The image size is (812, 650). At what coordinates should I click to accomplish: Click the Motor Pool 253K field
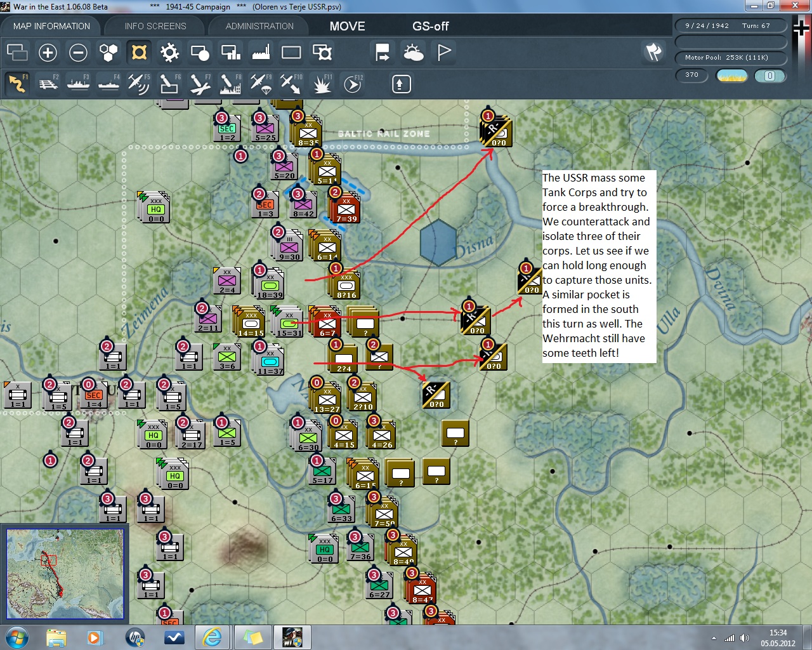tap(731, 58)
